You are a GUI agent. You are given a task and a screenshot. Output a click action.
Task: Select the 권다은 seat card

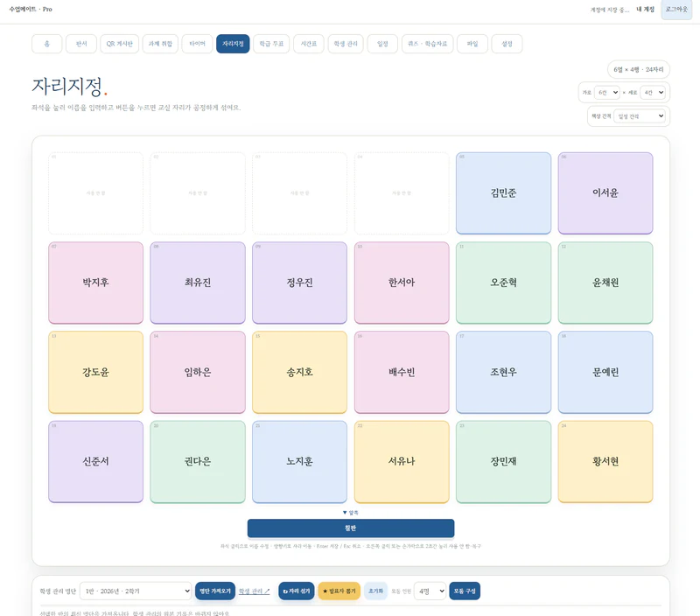click(x=198, y=461)
